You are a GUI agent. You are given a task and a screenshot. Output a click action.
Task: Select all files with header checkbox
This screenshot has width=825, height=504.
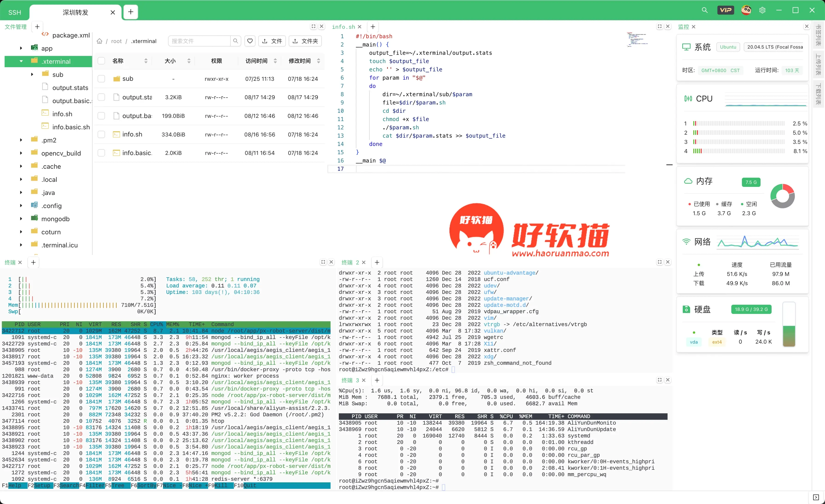[x=101, y=61]
